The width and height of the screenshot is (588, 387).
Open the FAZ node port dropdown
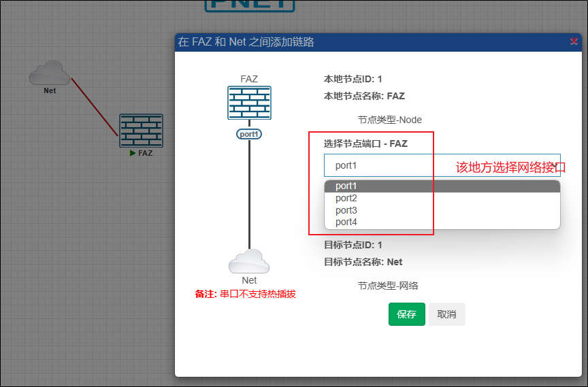coord(442,165)
